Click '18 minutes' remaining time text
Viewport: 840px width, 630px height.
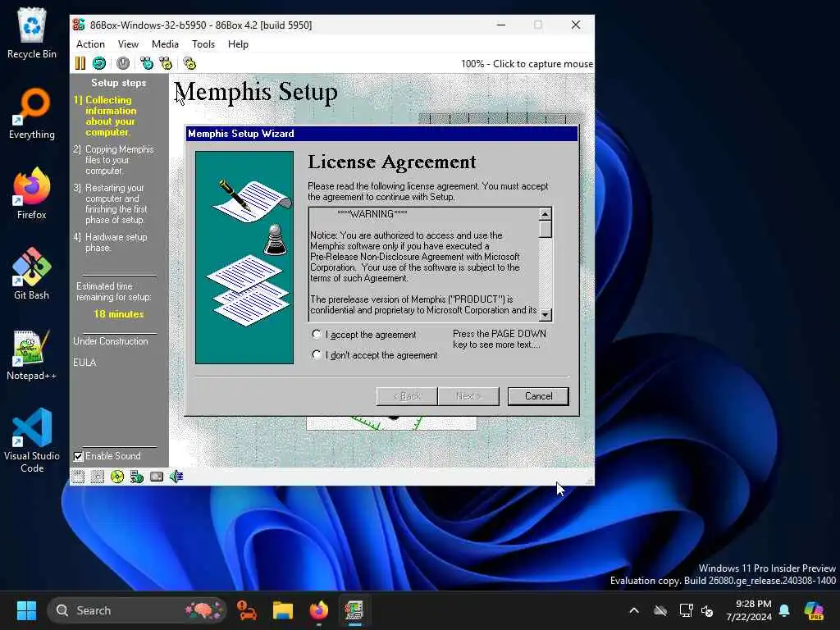[118, 314]
